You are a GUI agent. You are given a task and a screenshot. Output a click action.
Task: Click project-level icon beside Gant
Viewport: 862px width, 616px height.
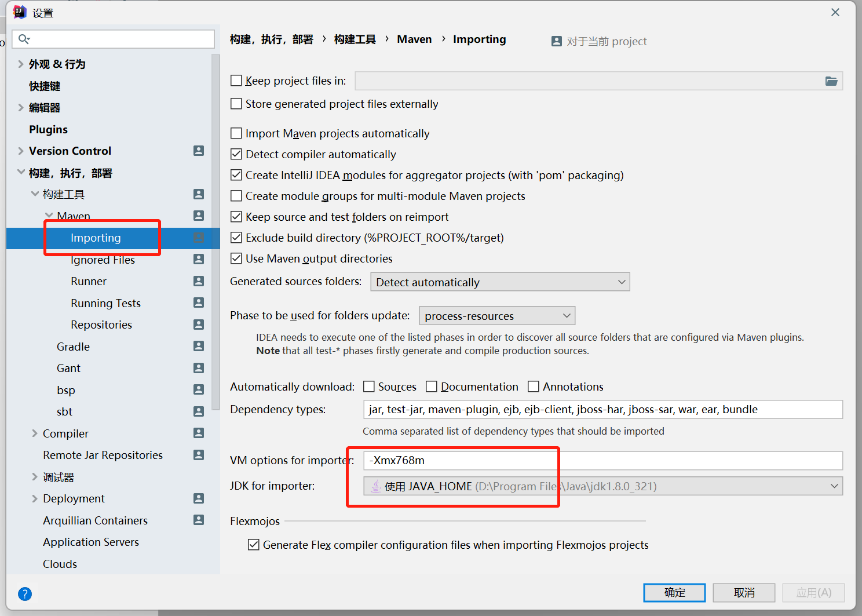(199, 368)
